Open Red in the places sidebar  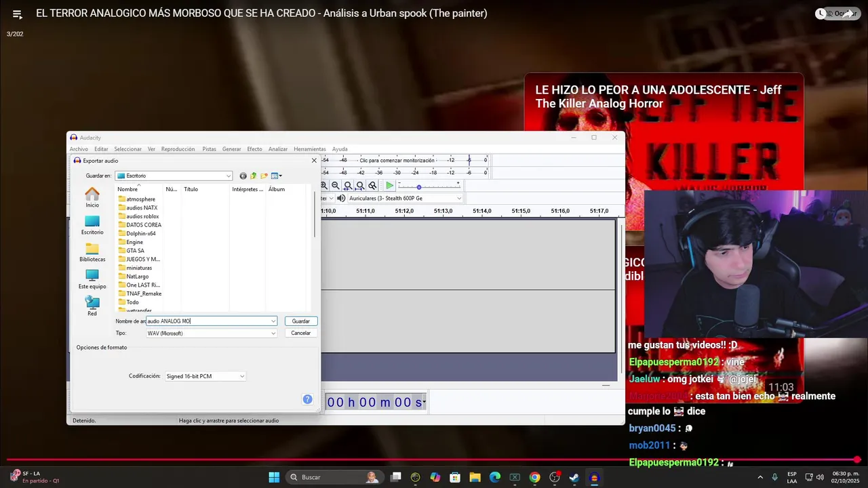tap(92, 306)
